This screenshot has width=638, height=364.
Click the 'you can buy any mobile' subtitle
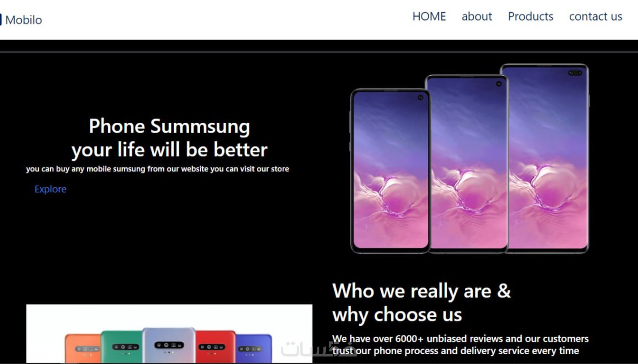coord(157,169)
